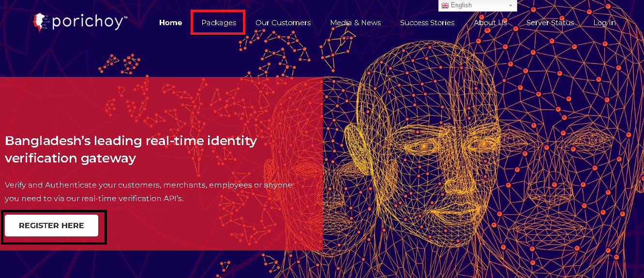Open Media & News section
This screenshot has width=644, height=278.
click(355, 23)
